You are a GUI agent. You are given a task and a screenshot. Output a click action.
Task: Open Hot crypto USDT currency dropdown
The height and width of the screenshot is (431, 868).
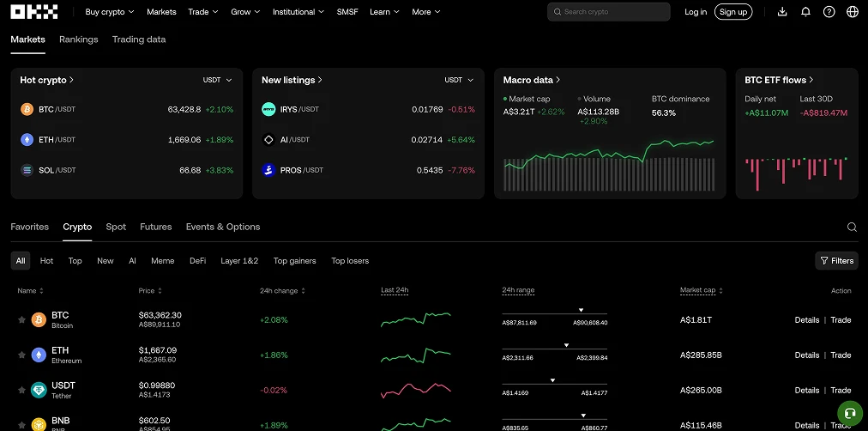pyautogui.click(x=218, y=80)
